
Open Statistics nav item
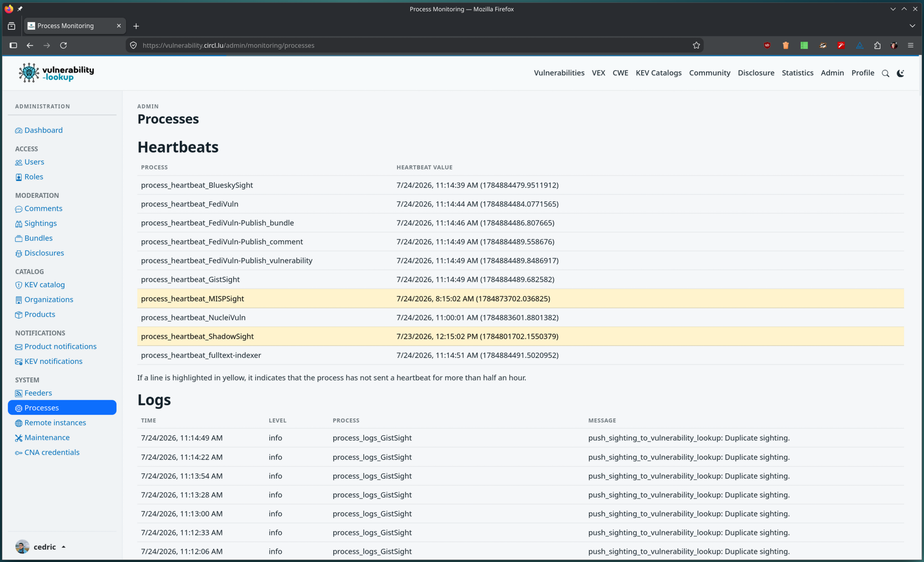[797, 73]
